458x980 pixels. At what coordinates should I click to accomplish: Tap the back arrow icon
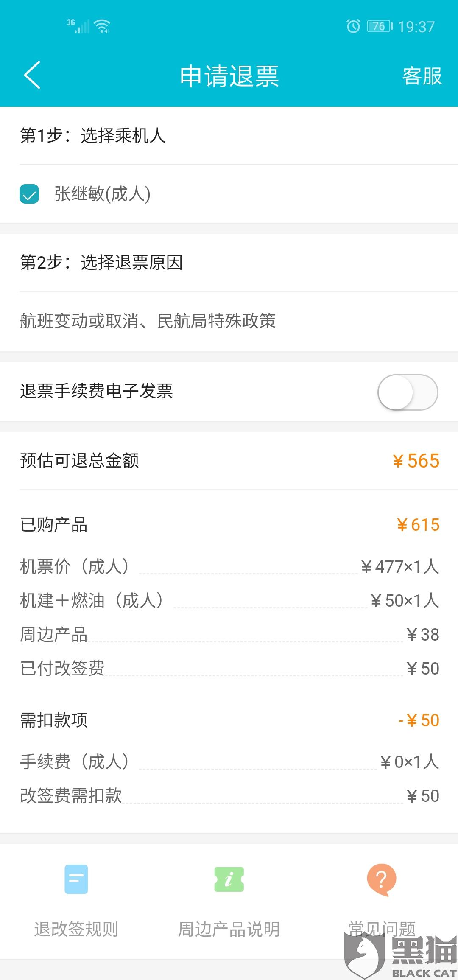[32, 75]
